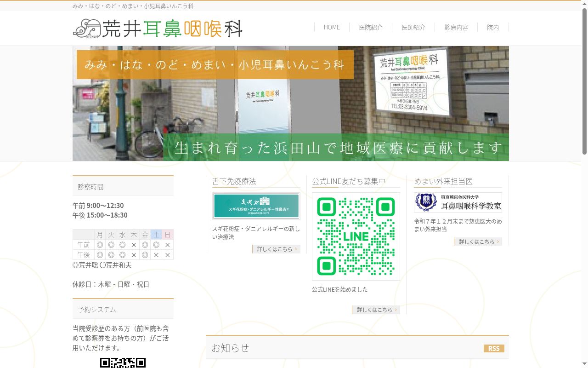Click the page vertical scrollbar thumb
Screen dimensions: 588x368
tap(584, 81)
